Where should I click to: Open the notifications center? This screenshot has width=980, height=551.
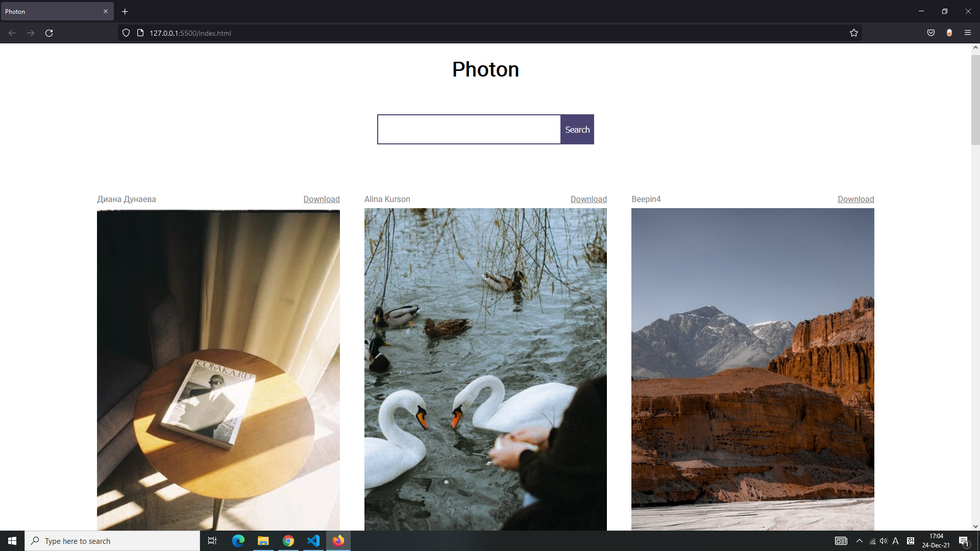964,540
